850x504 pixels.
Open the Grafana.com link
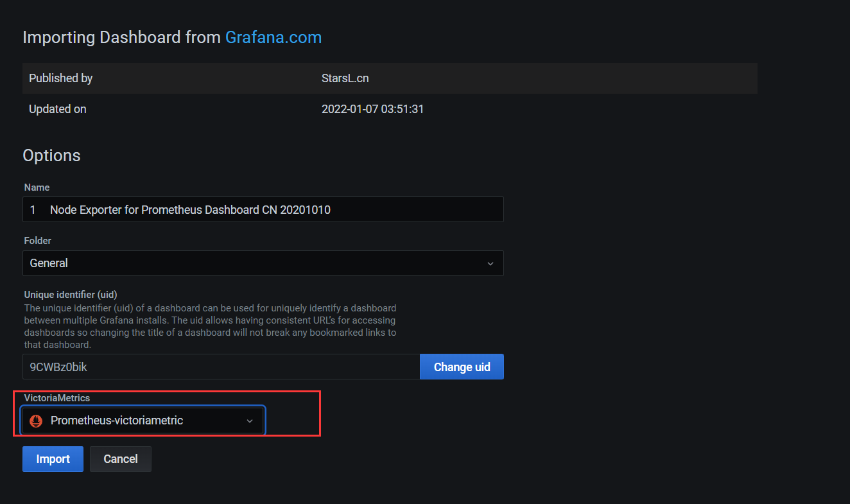coord(273,37)
